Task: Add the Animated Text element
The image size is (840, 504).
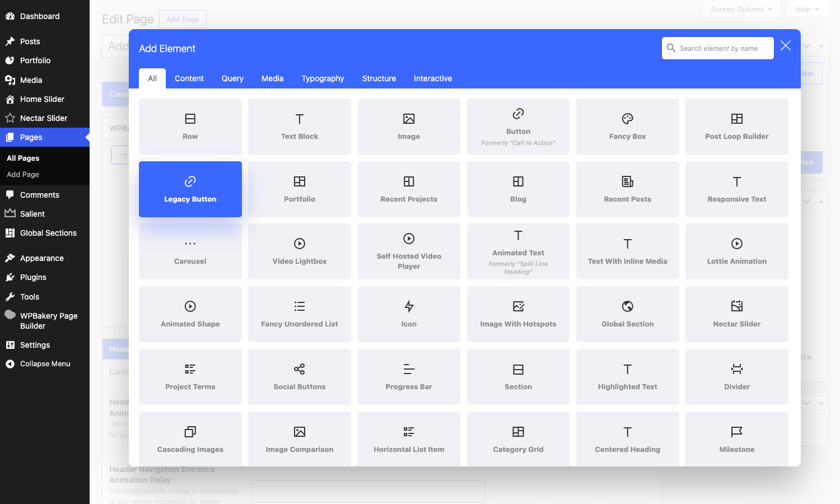Action: (x=518, y=251)
